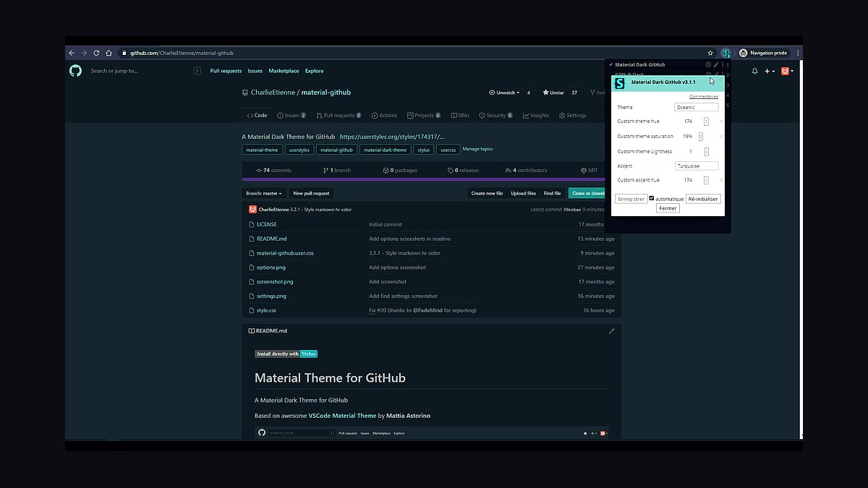The width and height of the screenshot is (868, 488).
Task: Click the New pull request button
Action: [x=311, y=193]
